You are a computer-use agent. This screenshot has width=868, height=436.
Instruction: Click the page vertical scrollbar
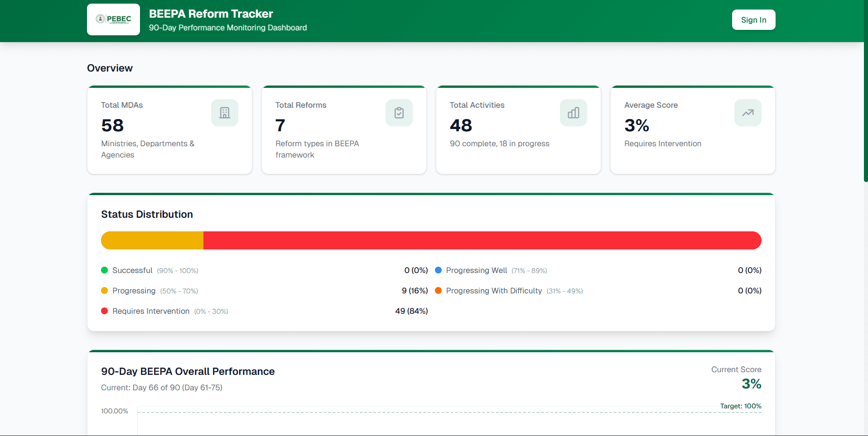point(866,91)
